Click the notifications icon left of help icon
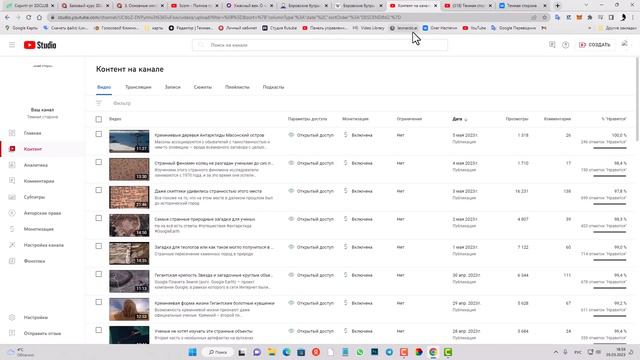This screenshot has height=360, width=640. [x=552, y=44]
